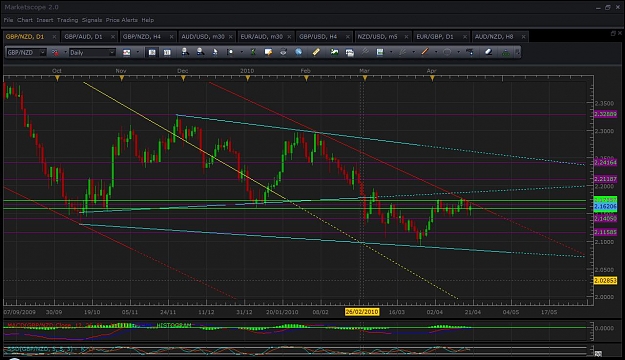Click the blue template save icon
This screenshot has height=360, width=625.
380,52
